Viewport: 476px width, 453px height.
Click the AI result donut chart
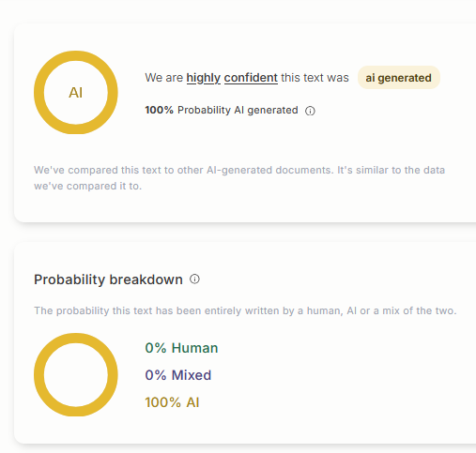pyautogui.click(x=76, y=93)
